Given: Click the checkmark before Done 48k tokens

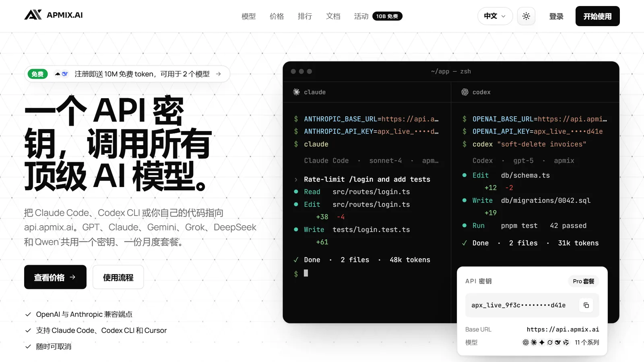Looking at the screenshot, I should point(296,260).
